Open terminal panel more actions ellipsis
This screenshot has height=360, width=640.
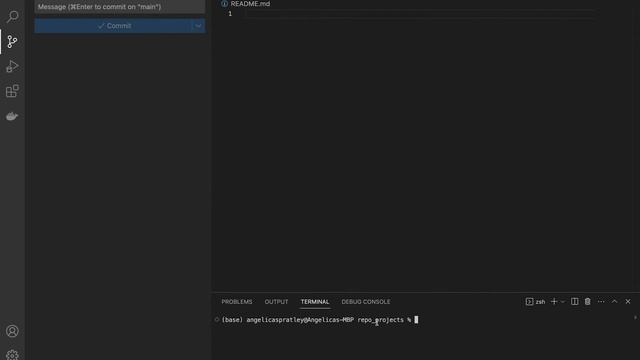click(x=601, y=302)
